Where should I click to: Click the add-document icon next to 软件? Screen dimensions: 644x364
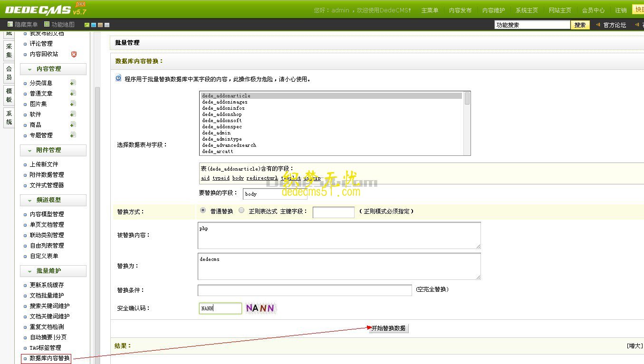pos(72,114)
